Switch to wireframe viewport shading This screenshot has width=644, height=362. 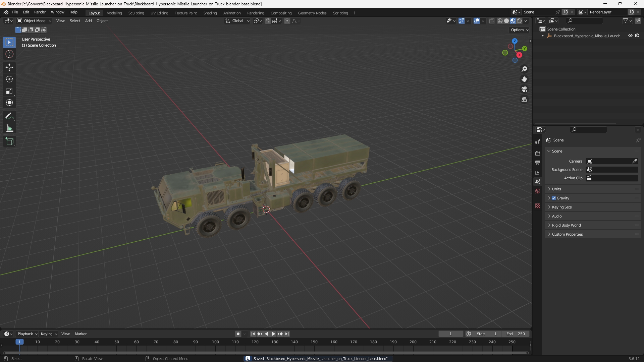[500, 21]
